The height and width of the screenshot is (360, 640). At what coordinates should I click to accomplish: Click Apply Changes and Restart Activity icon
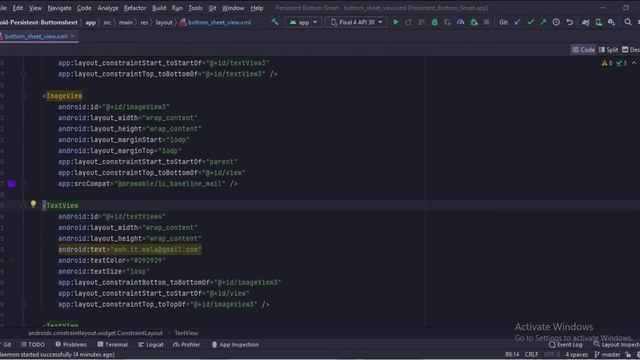click(409, 22)
